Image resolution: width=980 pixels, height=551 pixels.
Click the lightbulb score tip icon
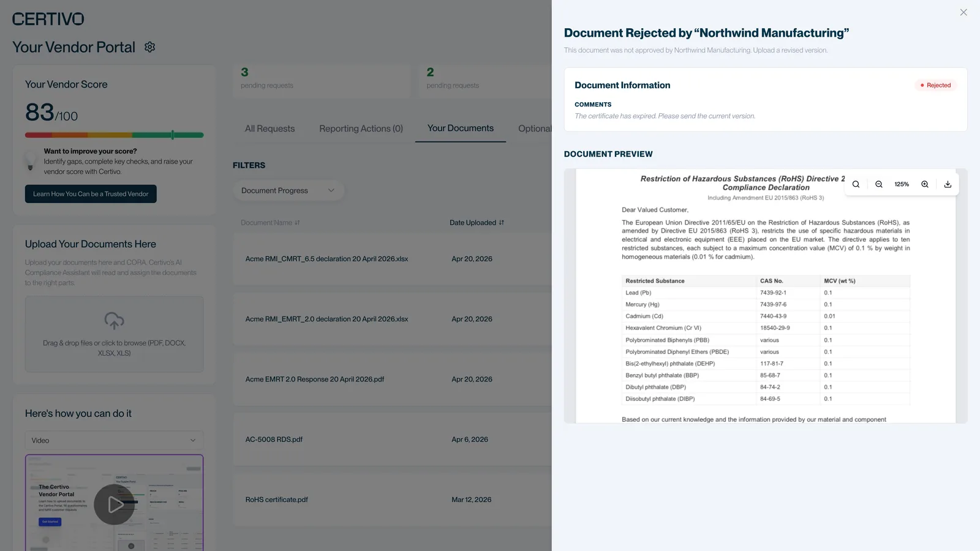(x=31, y=161)
